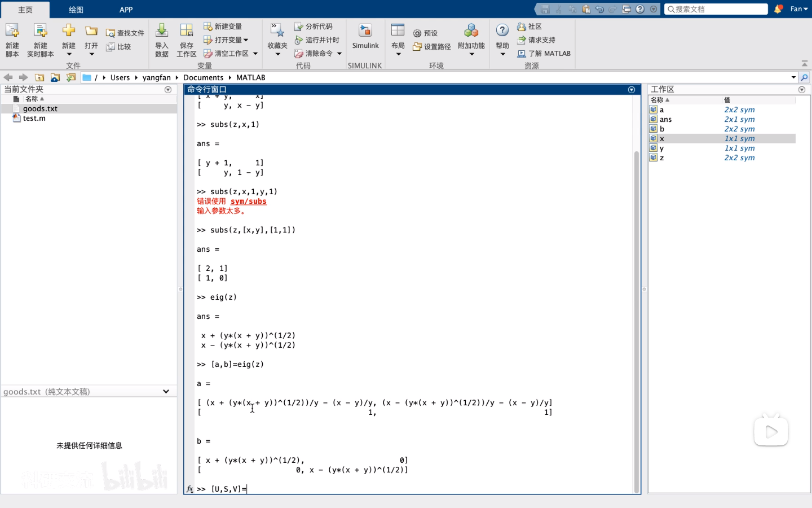Open 工作区 panel actions menu
Screen dimensions: 812x508
coord(802,90)
